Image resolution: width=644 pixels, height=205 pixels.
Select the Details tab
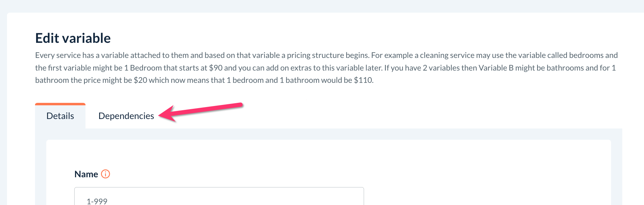pos(60,116)
